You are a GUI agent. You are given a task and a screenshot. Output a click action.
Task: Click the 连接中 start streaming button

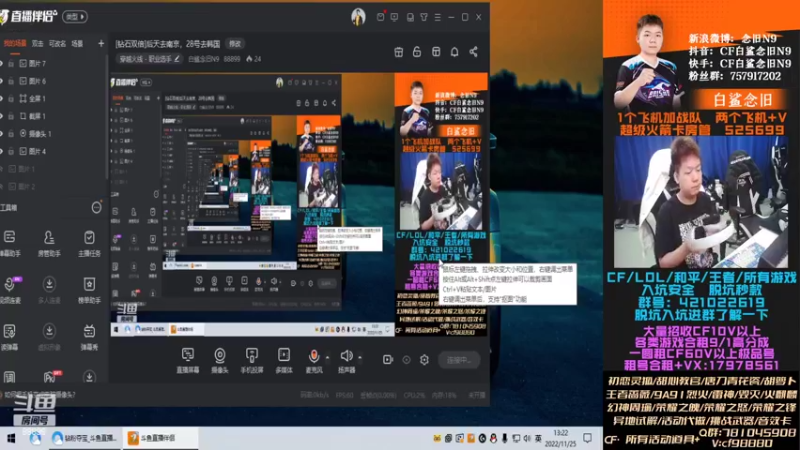[x=459, y=360]
